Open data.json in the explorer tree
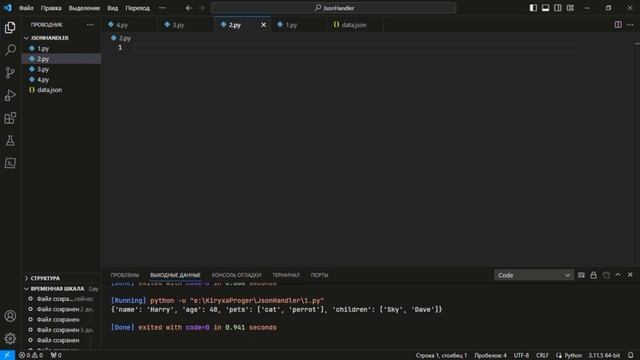 pyautogui.click(x=61, y=90)
